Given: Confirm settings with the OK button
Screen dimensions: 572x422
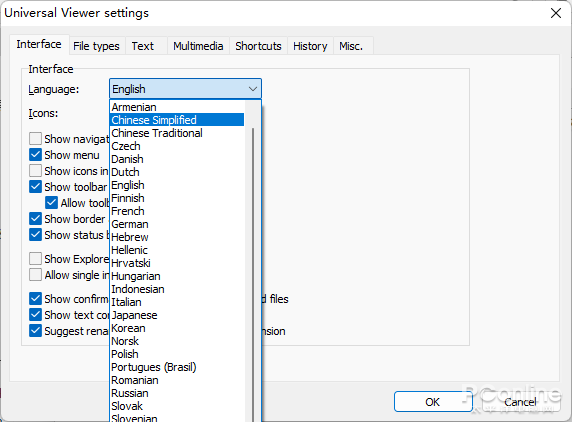Looking at the screenshot, I should (x=433, y=402).
